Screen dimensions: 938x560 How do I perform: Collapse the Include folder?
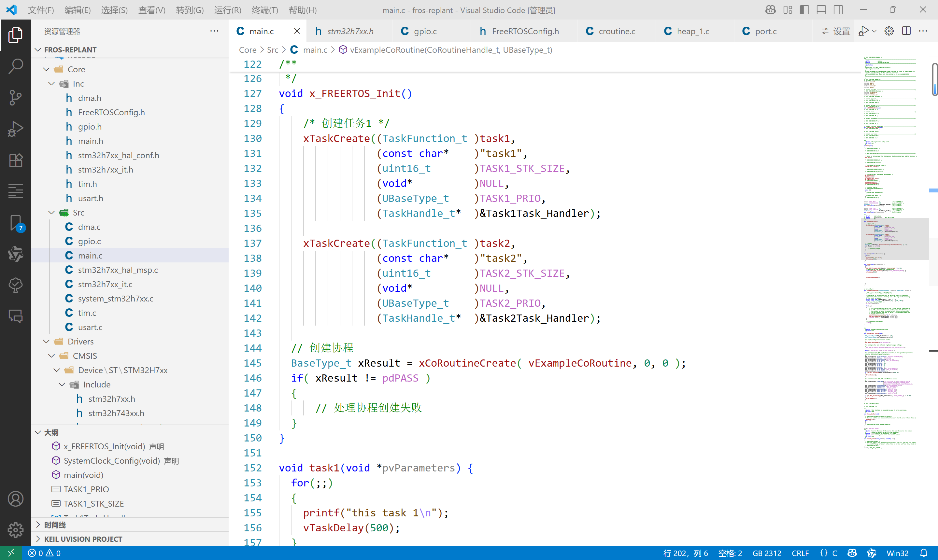[62, 385]
